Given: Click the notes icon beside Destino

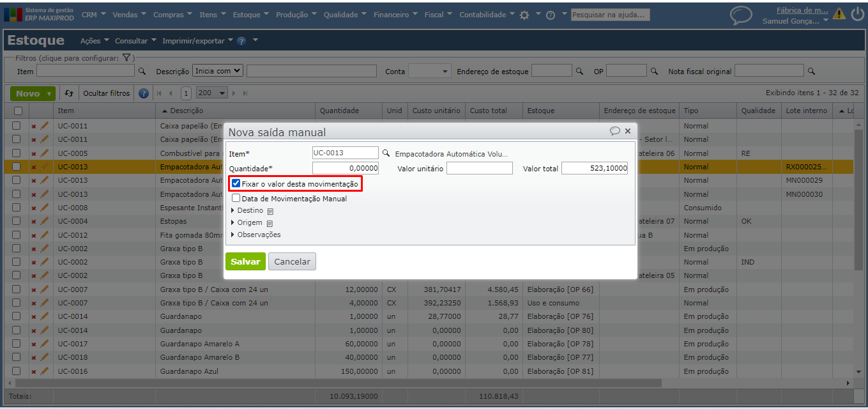Looking at the screenshot, I should tap(270, 211).
